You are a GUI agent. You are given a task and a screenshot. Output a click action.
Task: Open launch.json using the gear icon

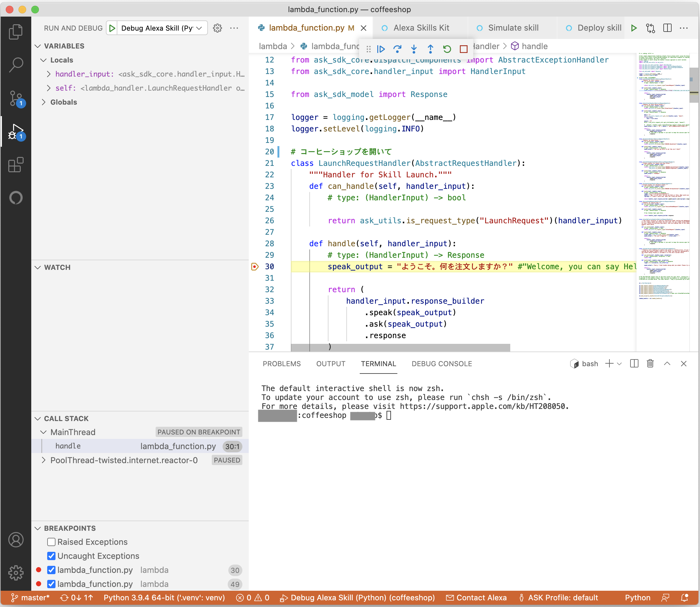(x=217, y=28)
